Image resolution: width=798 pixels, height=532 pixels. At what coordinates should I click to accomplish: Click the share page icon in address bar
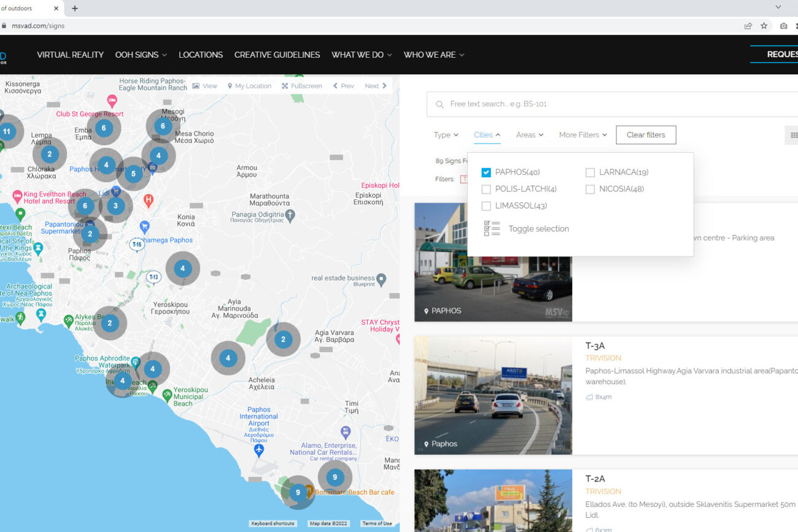[x=748, y=26]
